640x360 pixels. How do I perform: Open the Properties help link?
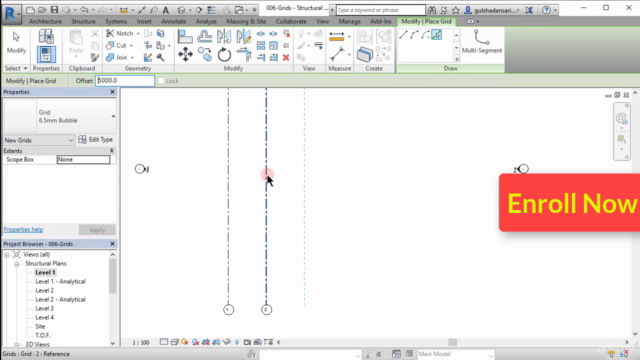(23, 229)
